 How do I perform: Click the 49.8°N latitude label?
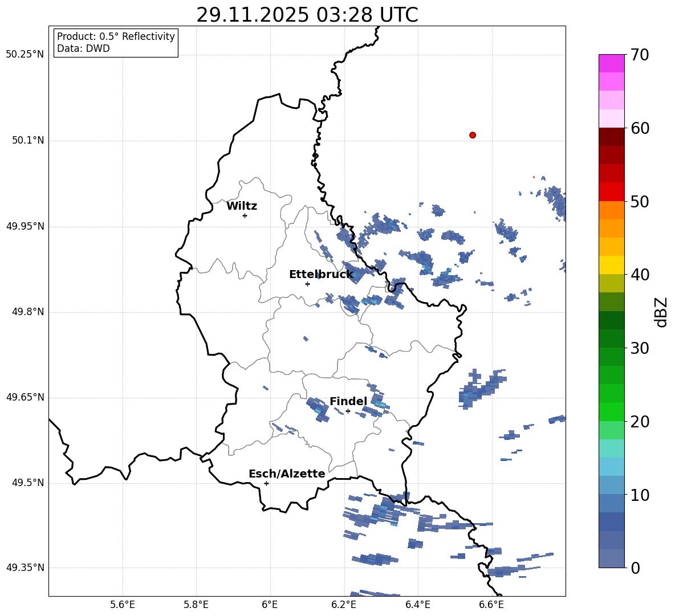point(27,312)
